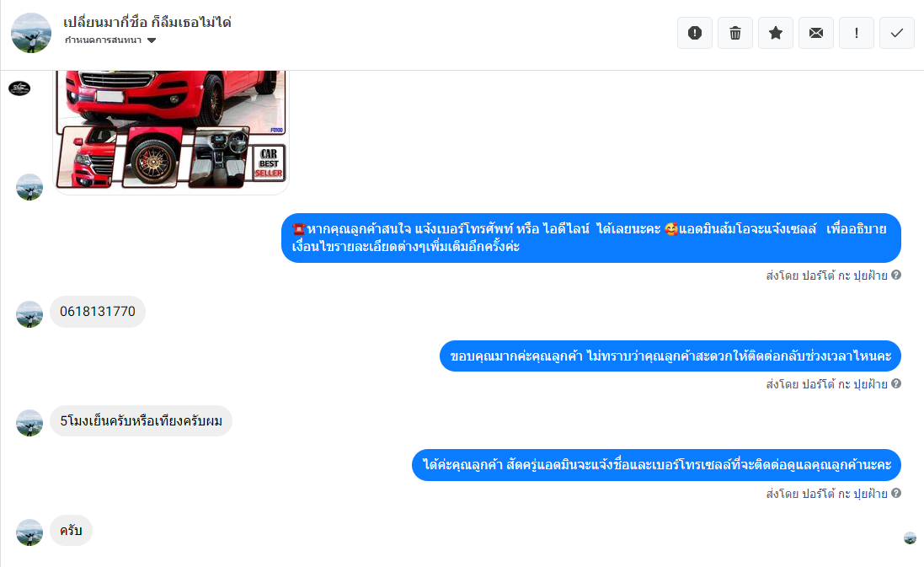Click the customer profile picture in header

tap(31, 33)
